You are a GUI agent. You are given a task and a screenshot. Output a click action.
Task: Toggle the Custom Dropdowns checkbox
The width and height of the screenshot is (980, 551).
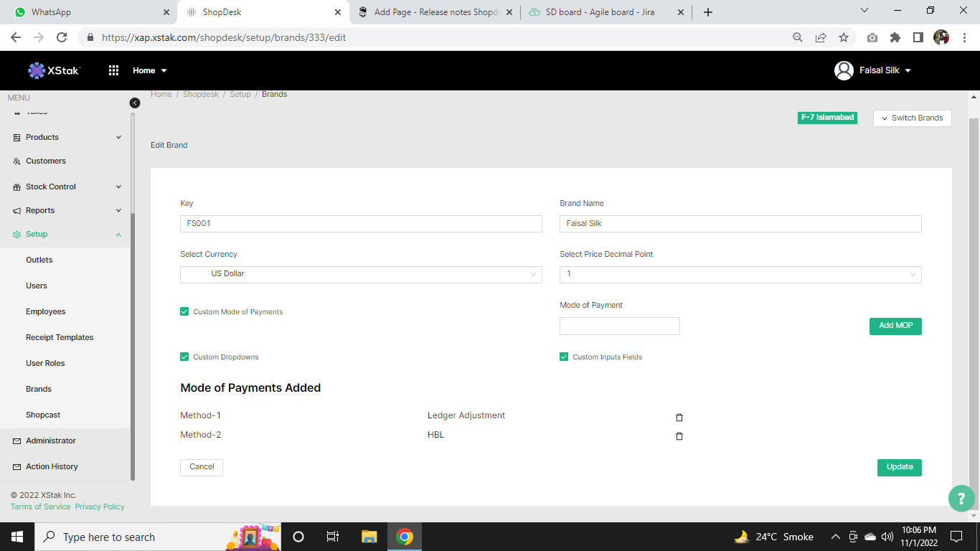coord(184,357)
